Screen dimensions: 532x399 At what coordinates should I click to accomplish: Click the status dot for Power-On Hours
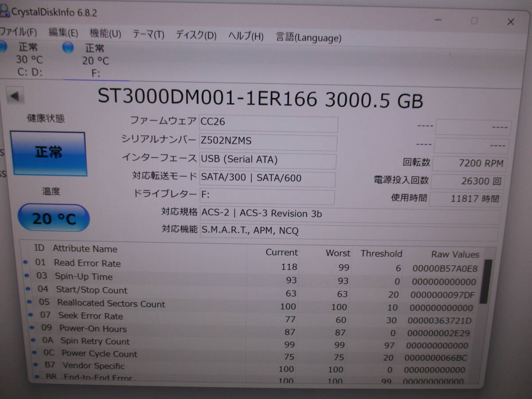32,328
